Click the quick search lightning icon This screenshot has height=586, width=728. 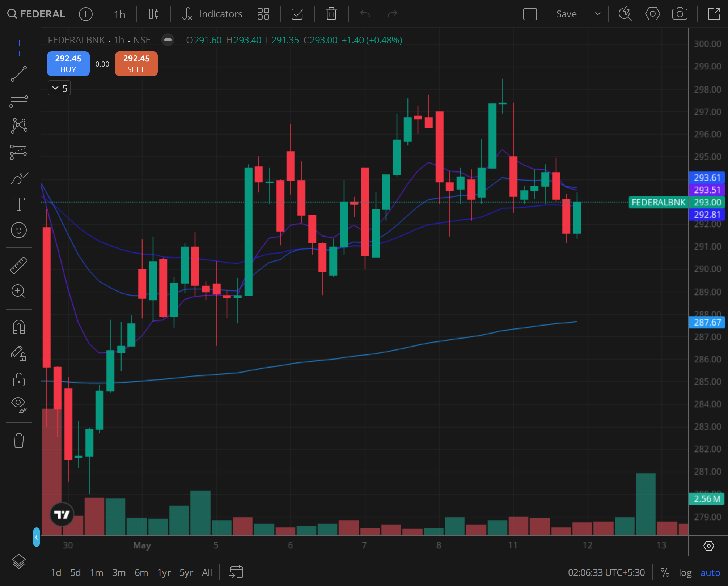(625, 14)
